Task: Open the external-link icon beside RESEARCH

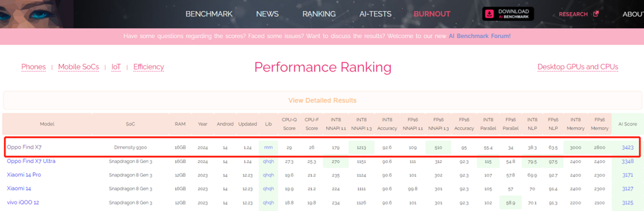Action: (x=596, y=14)
